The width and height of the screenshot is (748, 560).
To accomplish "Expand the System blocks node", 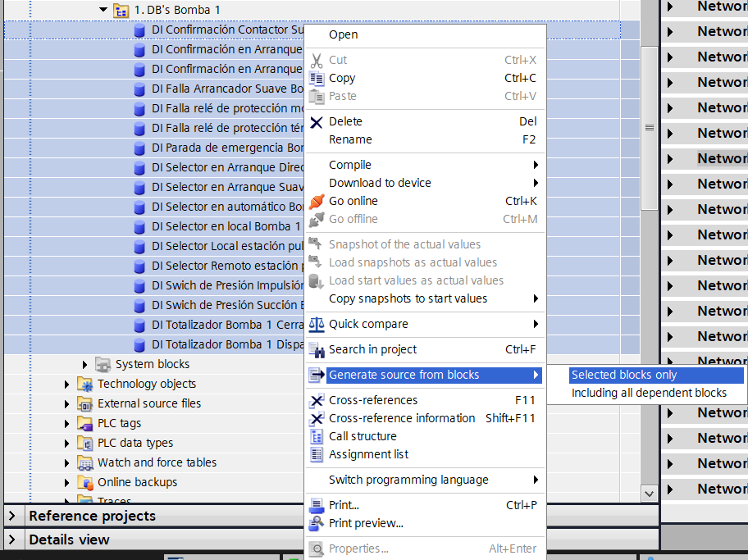I will click(x=85, y=365).
